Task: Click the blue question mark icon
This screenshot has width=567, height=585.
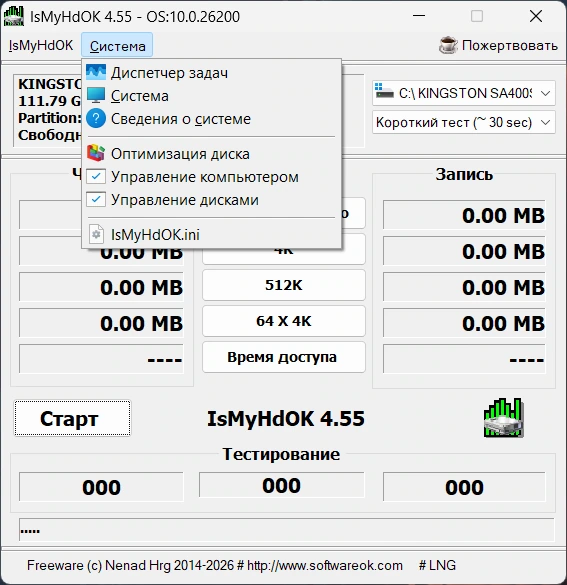Action: (x=96, y=119)
